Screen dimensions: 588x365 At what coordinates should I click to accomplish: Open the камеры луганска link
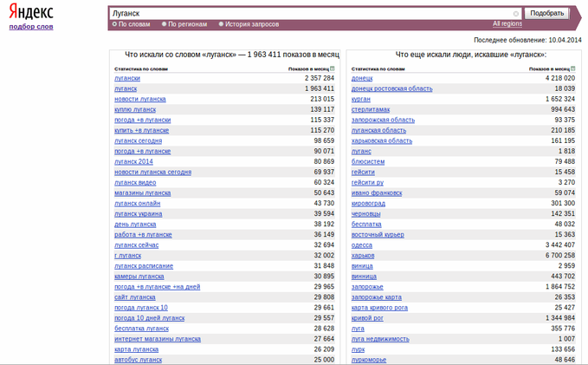coord(139,277)
